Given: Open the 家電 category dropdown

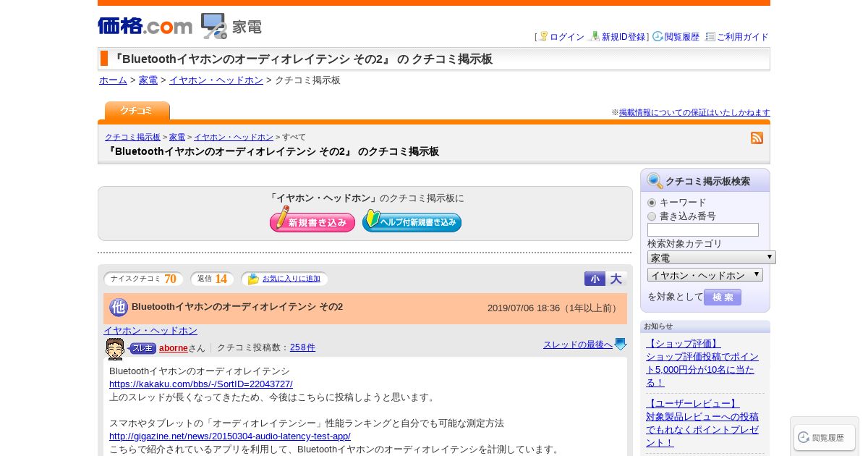Looking at the screenshot, I should coord(712,258).
